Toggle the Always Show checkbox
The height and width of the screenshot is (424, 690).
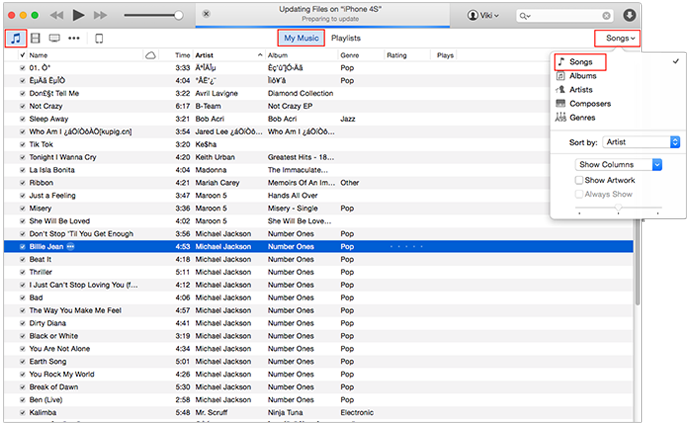click(579, 194)
